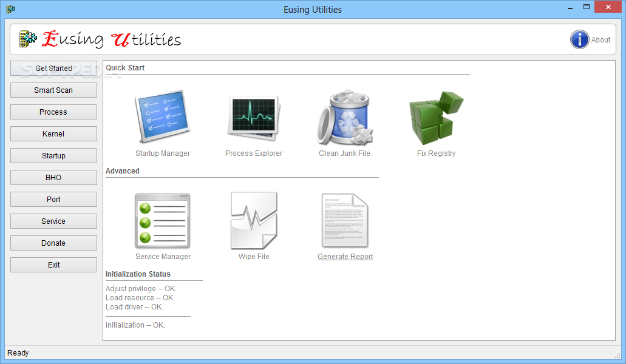This screenshot has height=364, width=626.
Task: Click the Eusing Utilities title bar app icon
Action: click(10, 8)
